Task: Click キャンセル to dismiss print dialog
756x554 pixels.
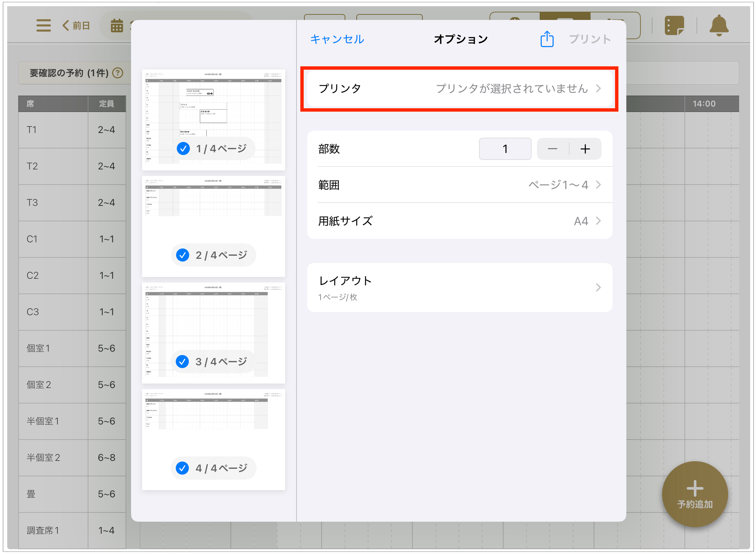Action: [x=337, y=39]
